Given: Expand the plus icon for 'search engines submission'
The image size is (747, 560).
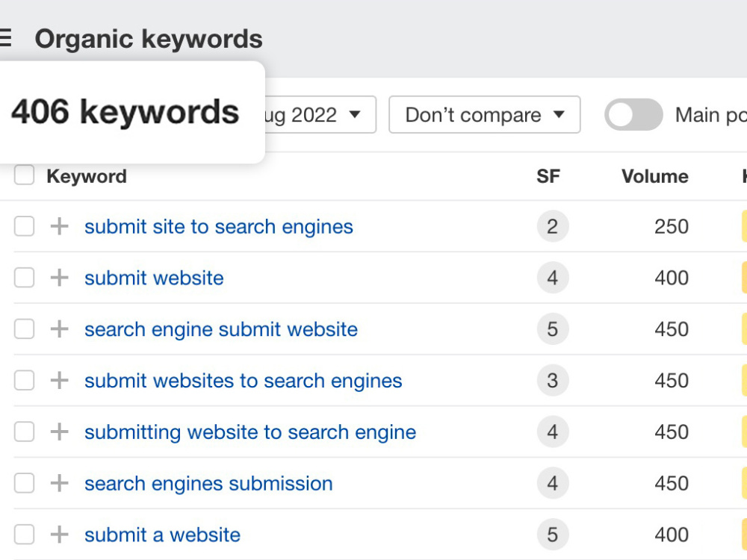Looking at the screenshot, I should 60,483.
